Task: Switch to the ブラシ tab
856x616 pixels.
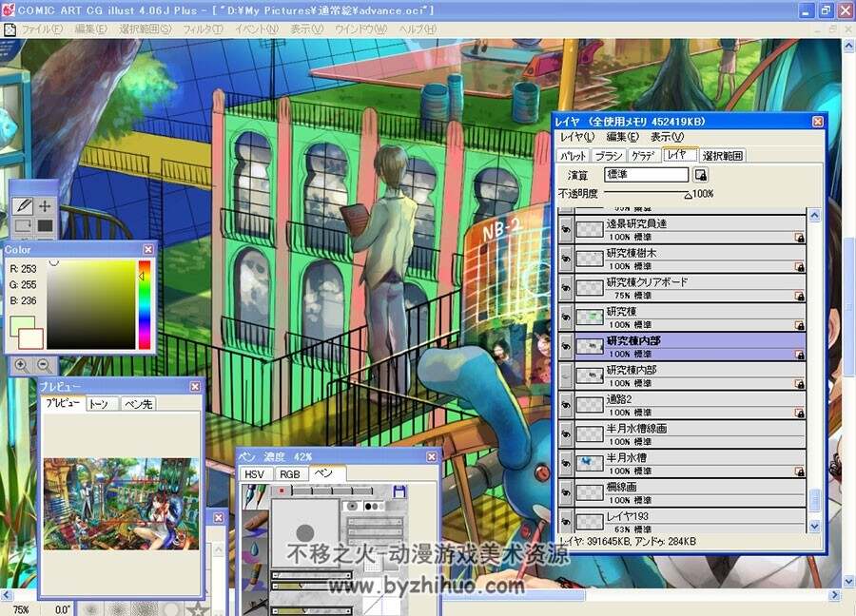Action: (x=609, y=156)
